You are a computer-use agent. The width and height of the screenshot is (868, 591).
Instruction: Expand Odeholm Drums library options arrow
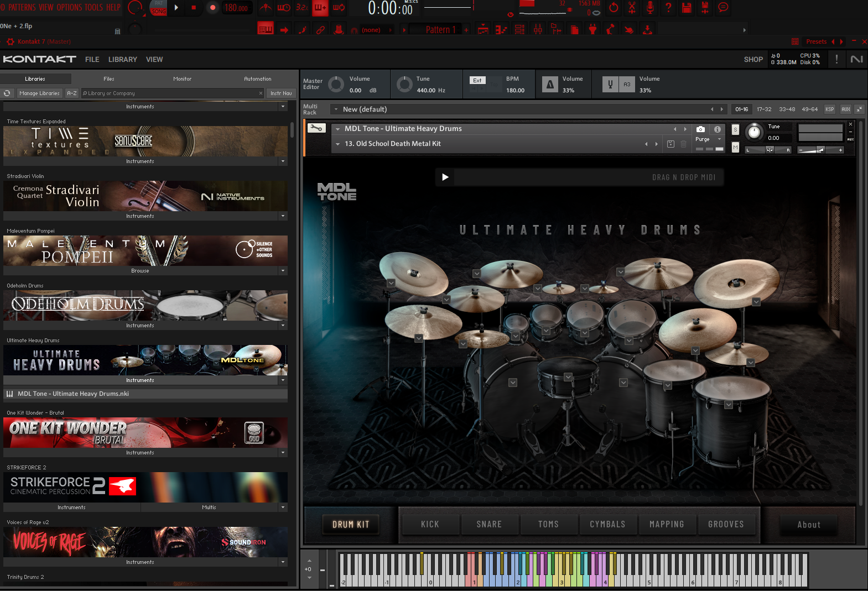(x=283, y=326)
